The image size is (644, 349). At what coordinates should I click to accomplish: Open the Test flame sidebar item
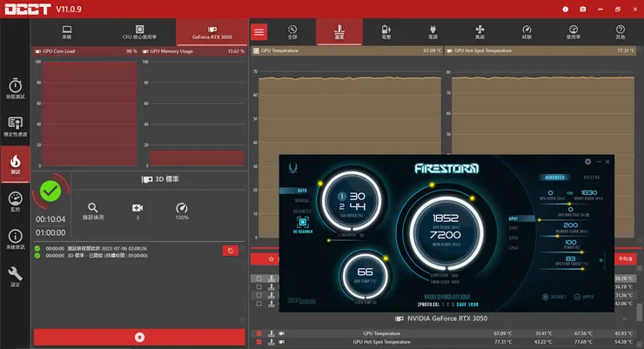coord(15,164)
